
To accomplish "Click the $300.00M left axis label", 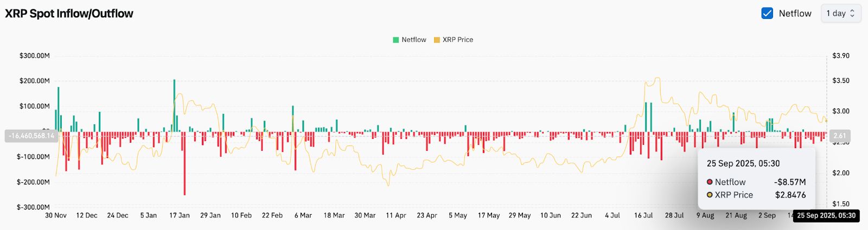I will [x=34, y=56].
